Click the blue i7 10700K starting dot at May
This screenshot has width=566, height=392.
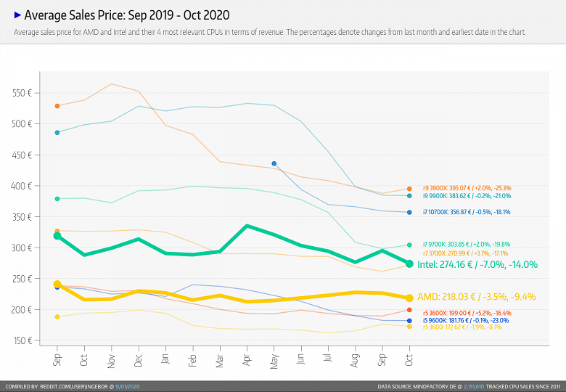click(274, 164)
